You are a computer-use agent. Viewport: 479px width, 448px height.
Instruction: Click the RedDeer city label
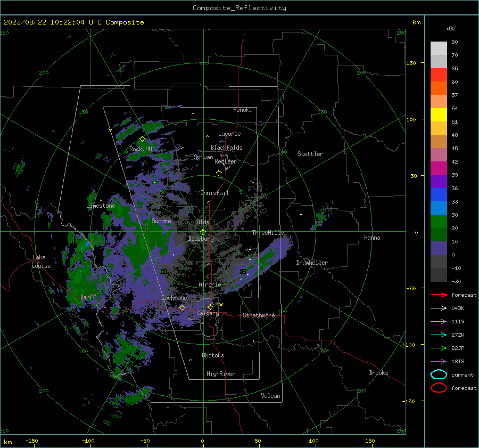pos(226,161)
